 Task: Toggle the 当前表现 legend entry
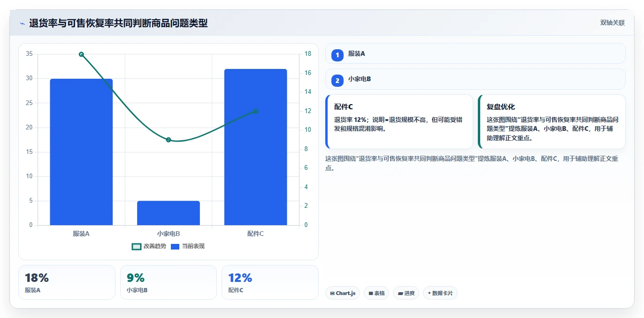[x=187, y=246]
